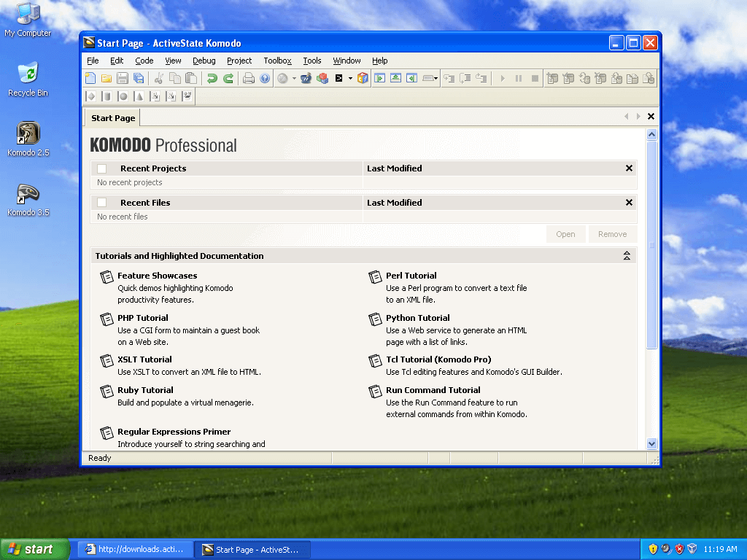Close the Recent Projects panel
Viewport: 747px width, 560px height.
point(629,168)
